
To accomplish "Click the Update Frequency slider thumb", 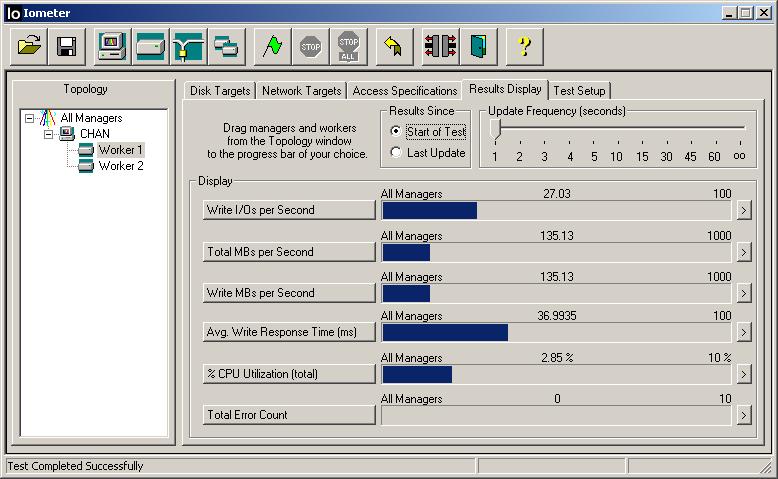I will (x=495, y=129).
